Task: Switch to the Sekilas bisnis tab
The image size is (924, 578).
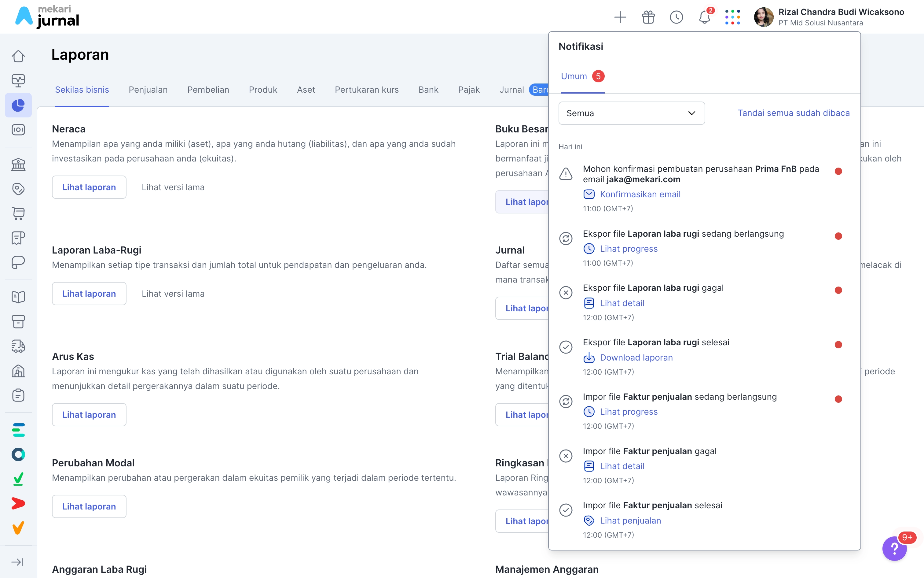Action: (82, 89)
